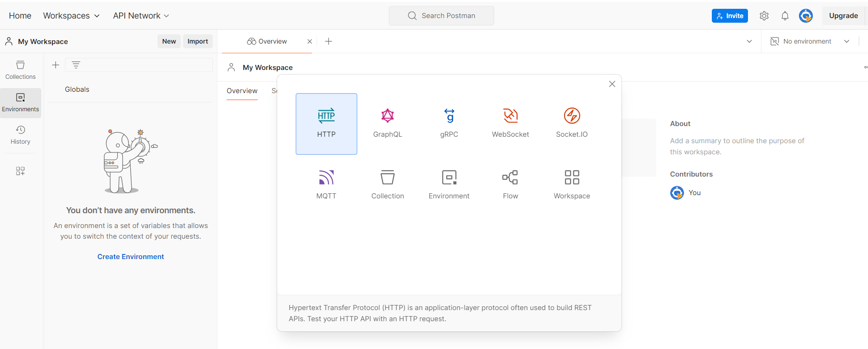Pick the gRPC request icon

(449, 116)
